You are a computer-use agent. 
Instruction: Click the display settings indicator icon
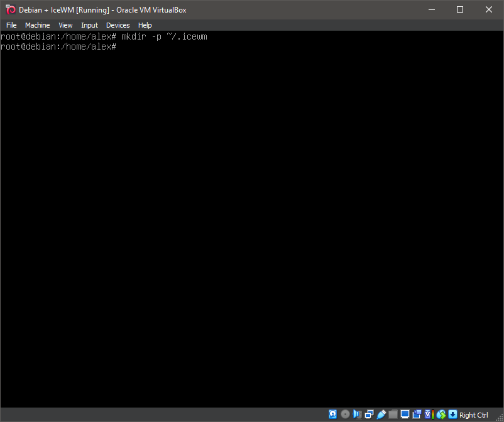405,414
